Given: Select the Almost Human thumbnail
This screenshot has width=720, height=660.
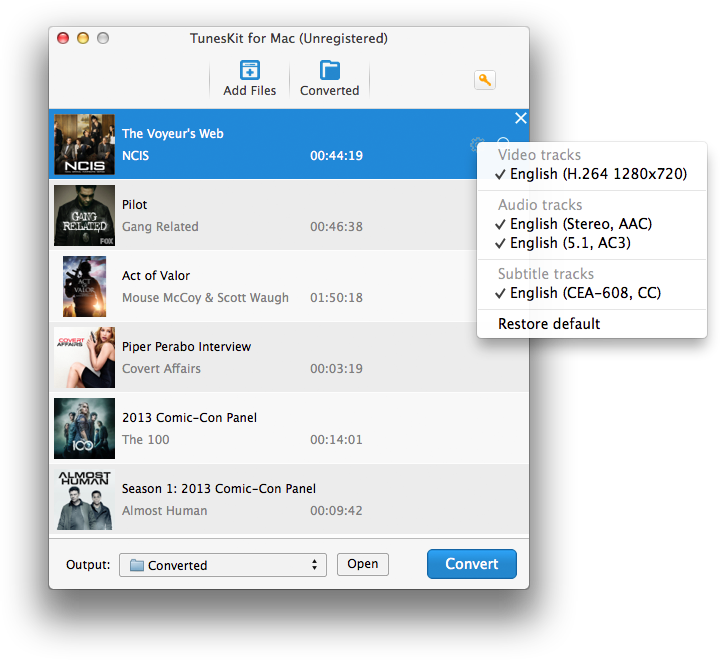Looking at the screenshot, I should (84, 500).
